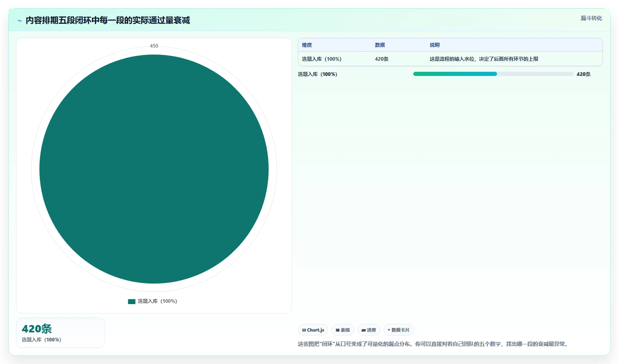Click the table cell 420条

point(382,59)
